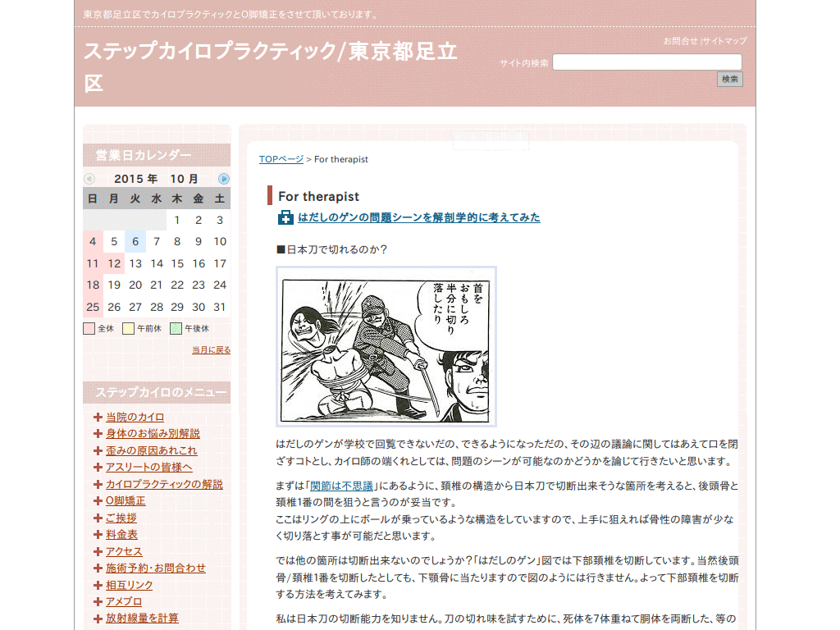Click the pink 全休 legend swatch
840x630 pixels.
click(89, 328)
